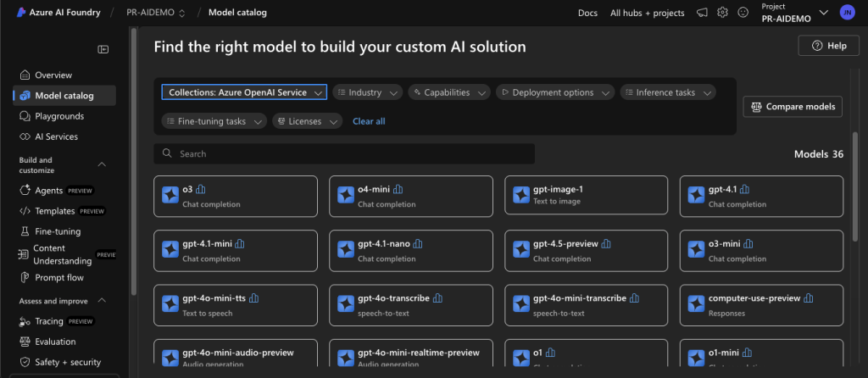Click benchmark icon beside gpt-4.5-preview
The height and width of the screenshot is (378, 868).
click(x=606, y=243)
